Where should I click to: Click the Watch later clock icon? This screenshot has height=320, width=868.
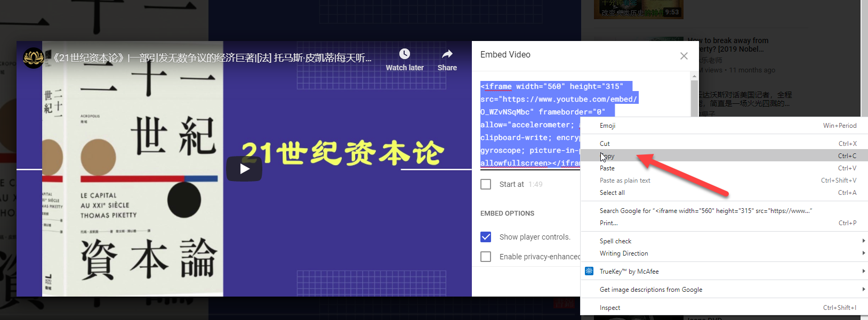pyautogui.click(x=405, y=54)
